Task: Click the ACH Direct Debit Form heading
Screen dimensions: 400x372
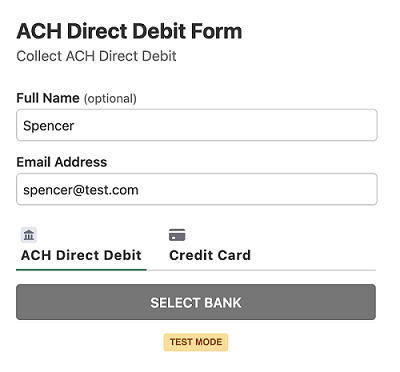Action: [129, 31]
